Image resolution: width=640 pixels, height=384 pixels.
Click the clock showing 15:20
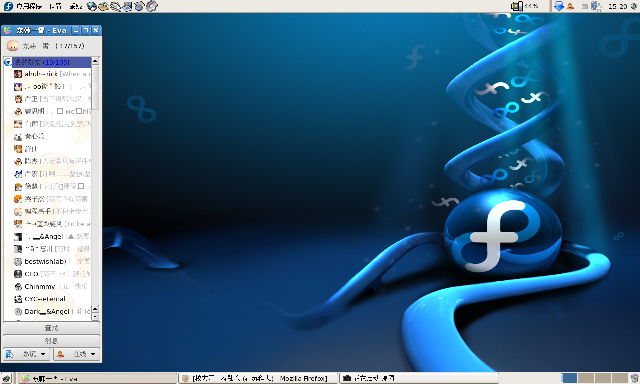click(617, 6)
